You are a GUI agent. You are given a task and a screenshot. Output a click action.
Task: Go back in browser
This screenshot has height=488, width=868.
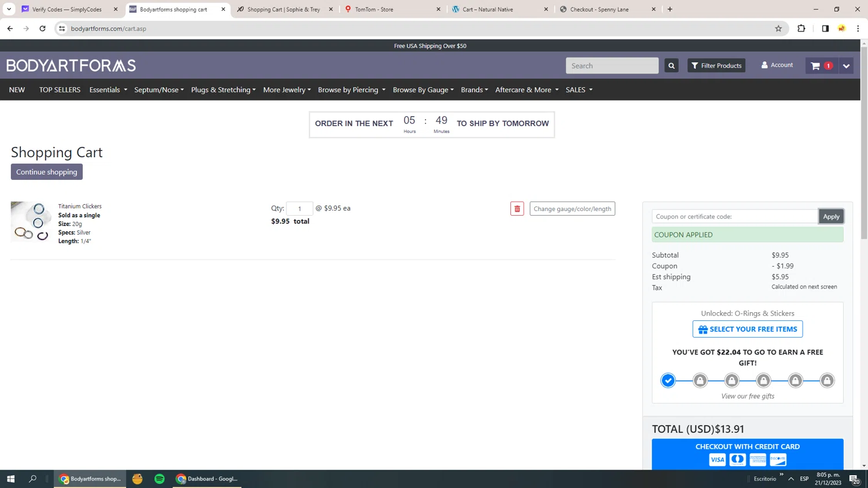point(10,28)
